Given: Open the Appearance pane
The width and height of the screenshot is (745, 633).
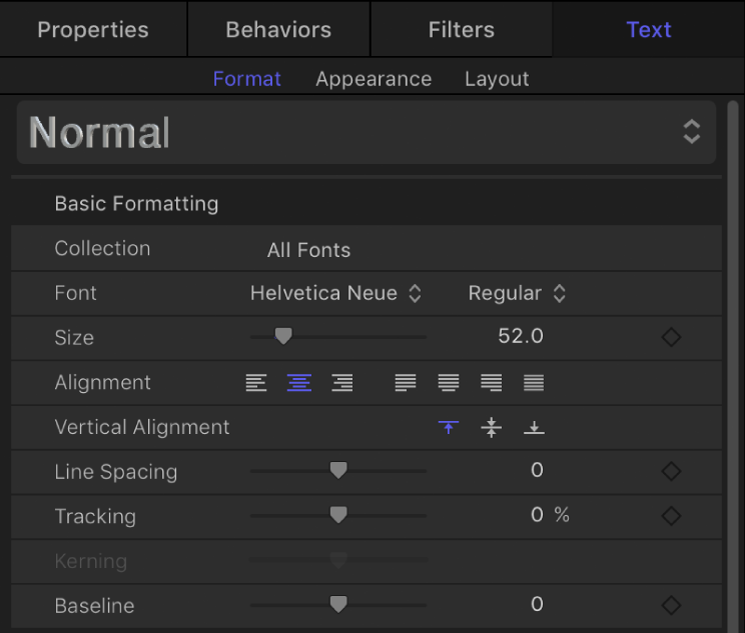Looking at the screenshot, I should [373, 79].
